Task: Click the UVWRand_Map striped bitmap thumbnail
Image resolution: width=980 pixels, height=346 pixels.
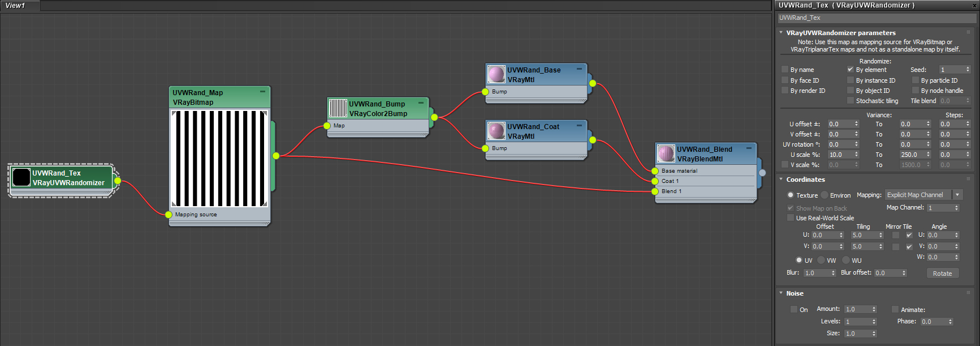Action: 219,159
